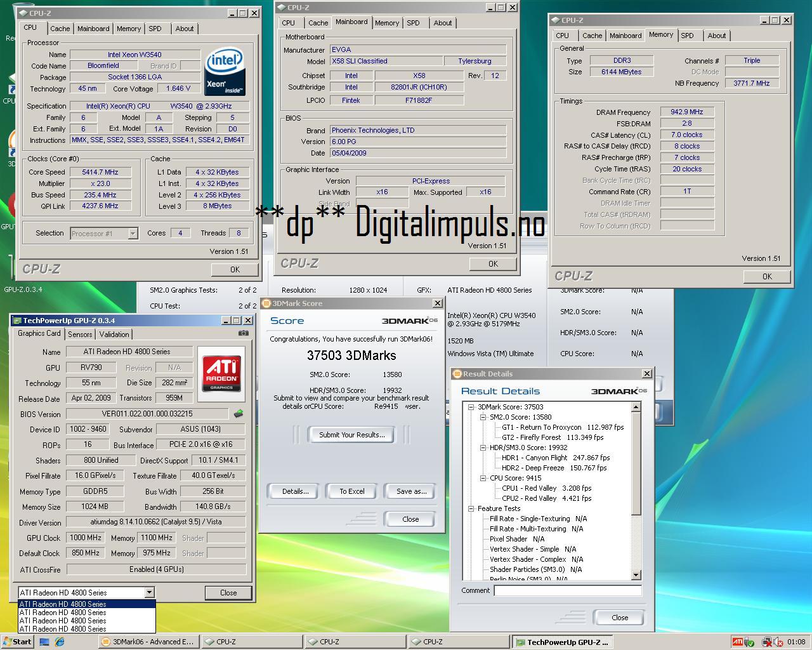Click the ATI tray icon
This screenshot has width=812, height=650.
[x=738, y=642]
